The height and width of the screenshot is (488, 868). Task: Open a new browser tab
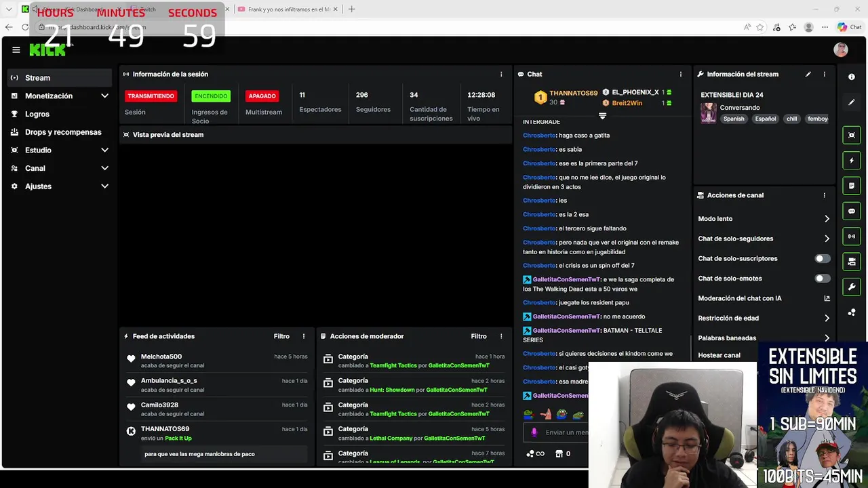(x=351, y=9)
